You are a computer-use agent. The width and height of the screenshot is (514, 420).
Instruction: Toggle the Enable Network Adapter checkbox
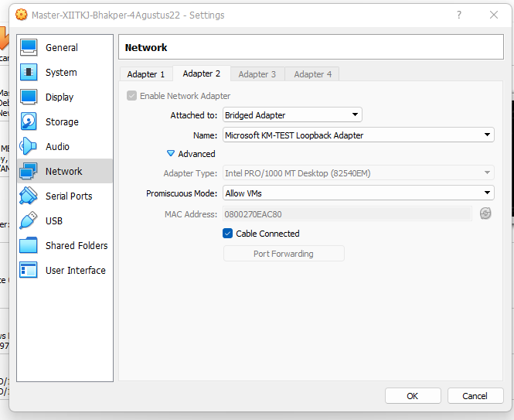pyautogui.click(x=132, y=96)
